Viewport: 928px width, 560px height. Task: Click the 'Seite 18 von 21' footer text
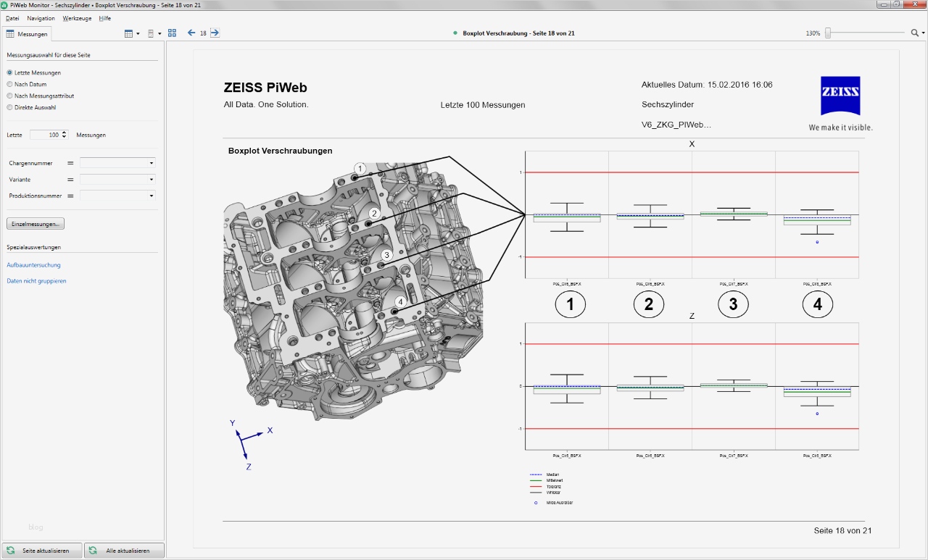point(843,530)
